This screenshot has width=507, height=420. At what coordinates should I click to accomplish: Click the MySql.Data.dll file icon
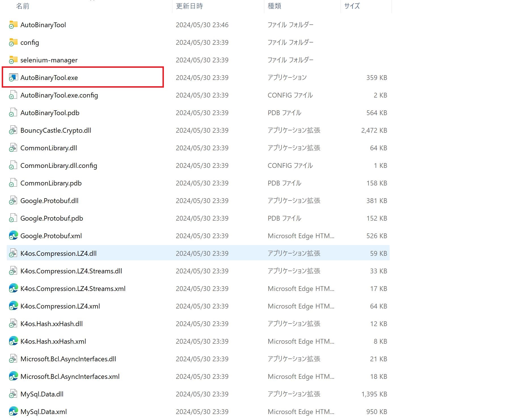[x=13, y=394]
